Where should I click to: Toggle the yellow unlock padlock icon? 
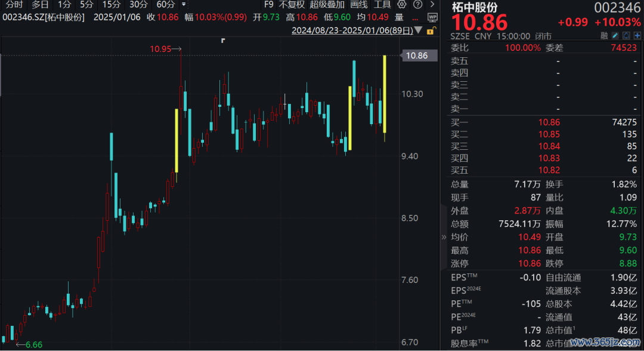(x=431, y=30)
